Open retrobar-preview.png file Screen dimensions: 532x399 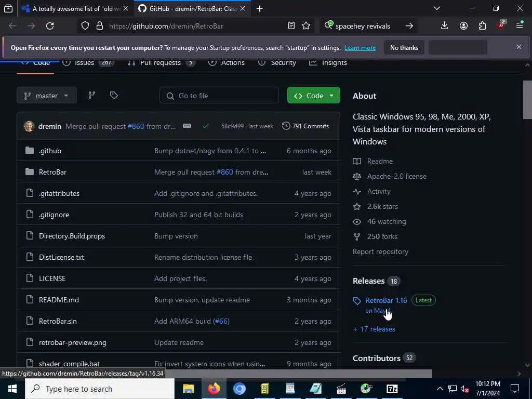coord(73,343)
